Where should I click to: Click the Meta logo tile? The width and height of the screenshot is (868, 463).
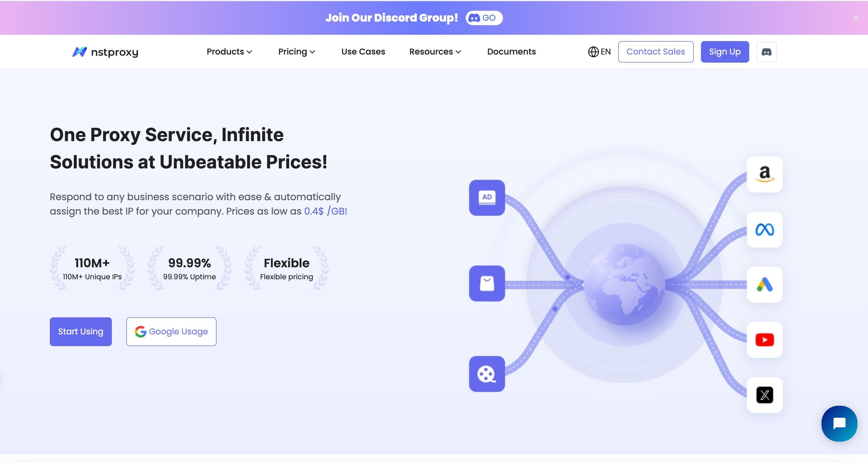[765, 230]
